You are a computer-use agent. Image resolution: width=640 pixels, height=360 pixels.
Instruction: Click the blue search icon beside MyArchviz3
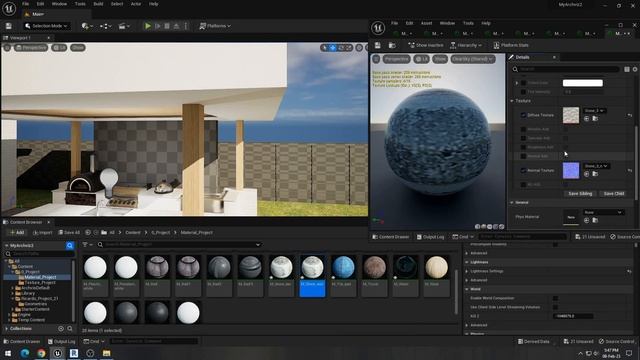click(x=70, y=245)
